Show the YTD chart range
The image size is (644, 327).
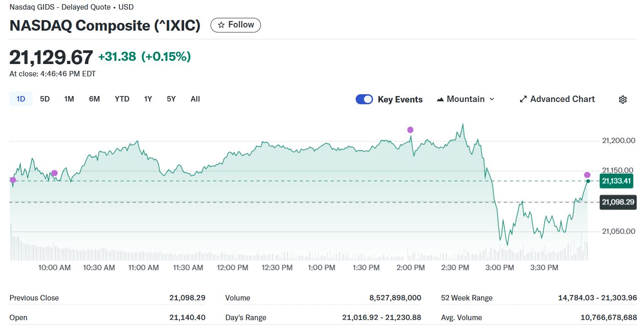point(122,99)
